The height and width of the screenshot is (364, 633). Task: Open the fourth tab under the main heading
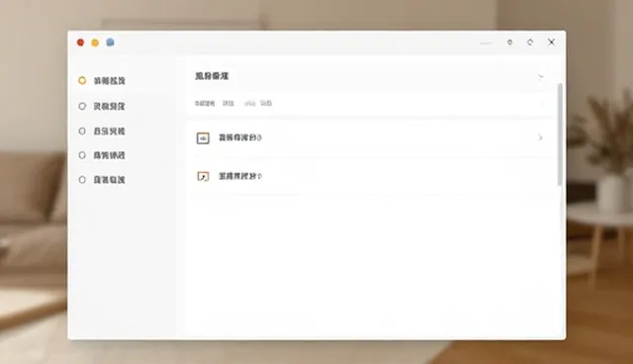(x=266, y=103)
